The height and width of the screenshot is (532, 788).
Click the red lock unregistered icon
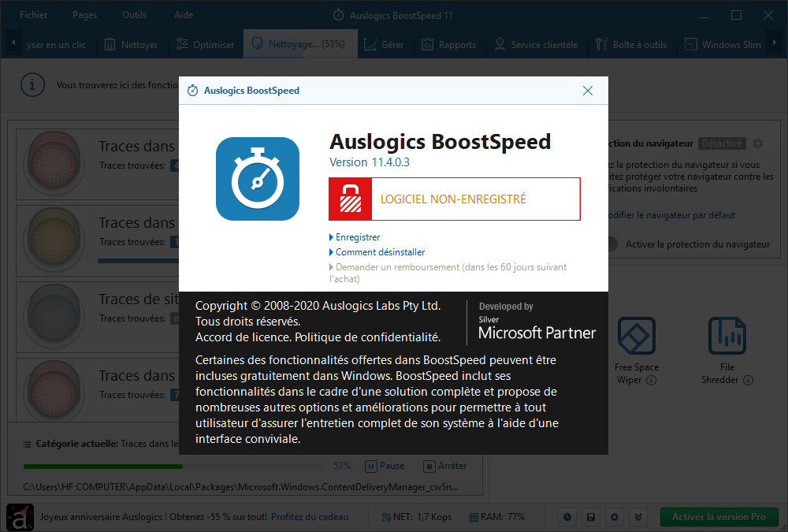click(x=351, y=199)
